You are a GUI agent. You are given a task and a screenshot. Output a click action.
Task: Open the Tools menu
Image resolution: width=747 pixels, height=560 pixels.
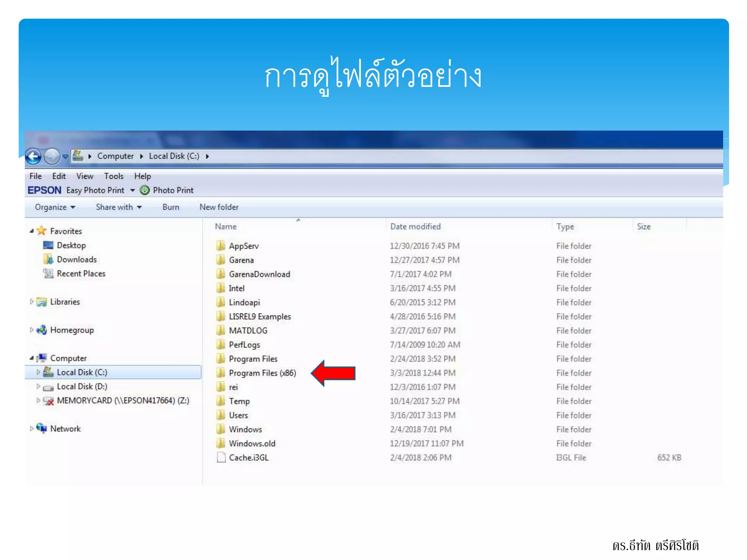(x=114, y=176)
